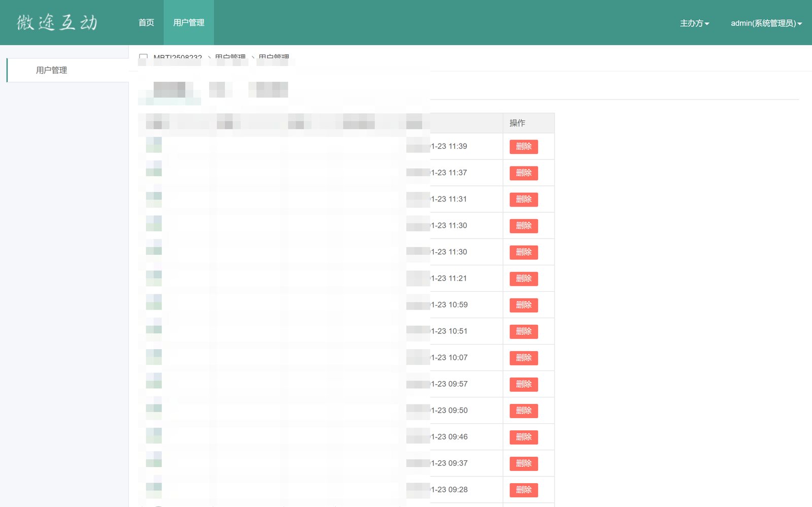Delete the user row timed 11:37

tap(524, 173)
